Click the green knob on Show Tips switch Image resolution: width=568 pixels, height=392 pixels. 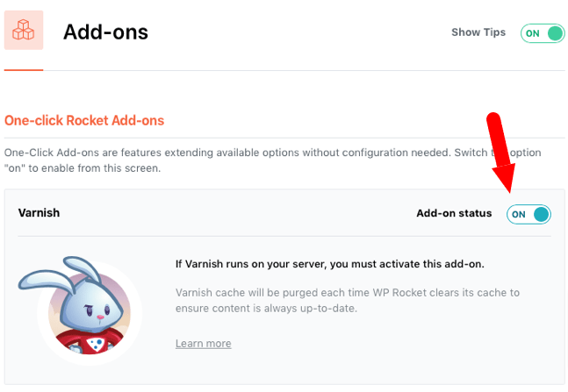click(556, 33)
